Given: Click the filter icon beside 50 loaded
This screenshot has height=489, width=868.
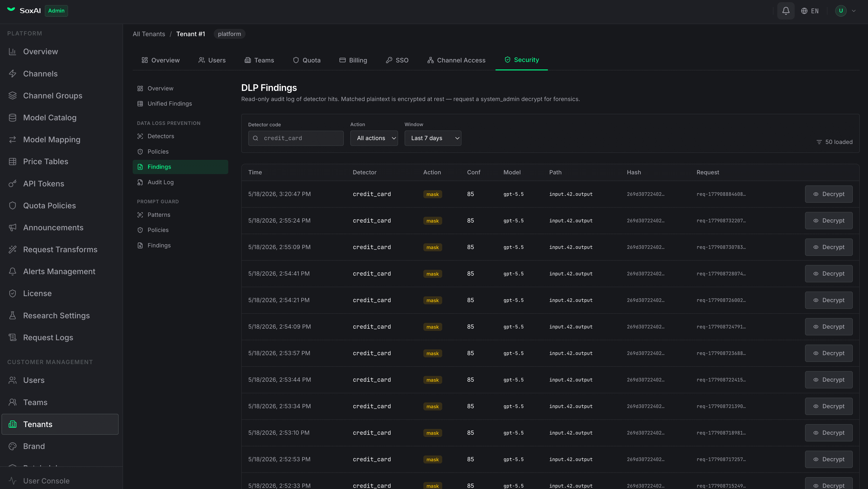Looking at the screenshot, I should pyautogui.click(x=819, y=142).
